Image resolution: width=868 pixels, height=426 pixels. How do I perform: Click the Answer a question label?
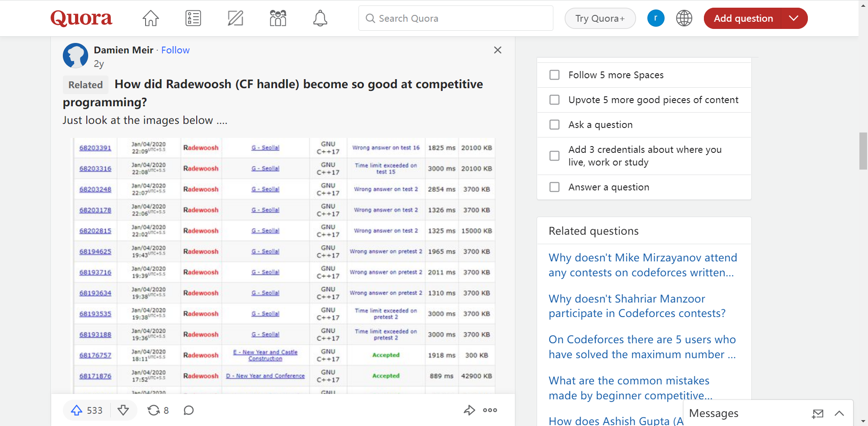click(609, 187)
